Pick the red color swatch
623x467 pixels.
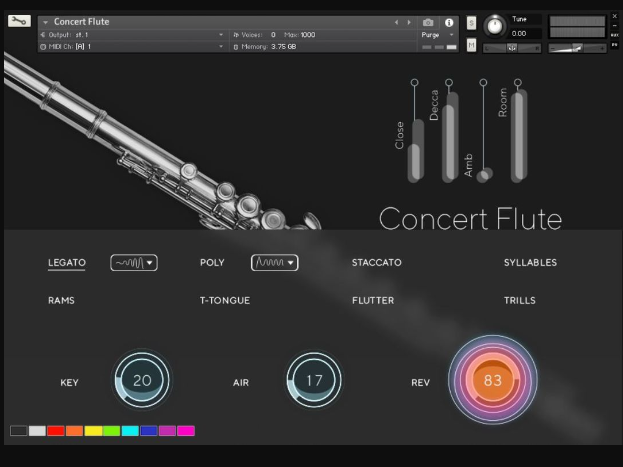[56, 431]
